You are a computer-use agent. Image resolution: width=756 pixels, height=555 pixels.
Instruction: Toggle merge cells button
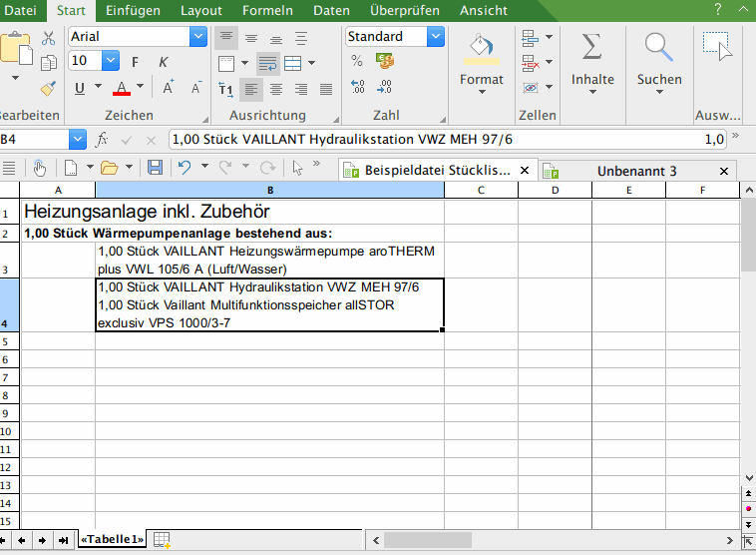(292, 63)
